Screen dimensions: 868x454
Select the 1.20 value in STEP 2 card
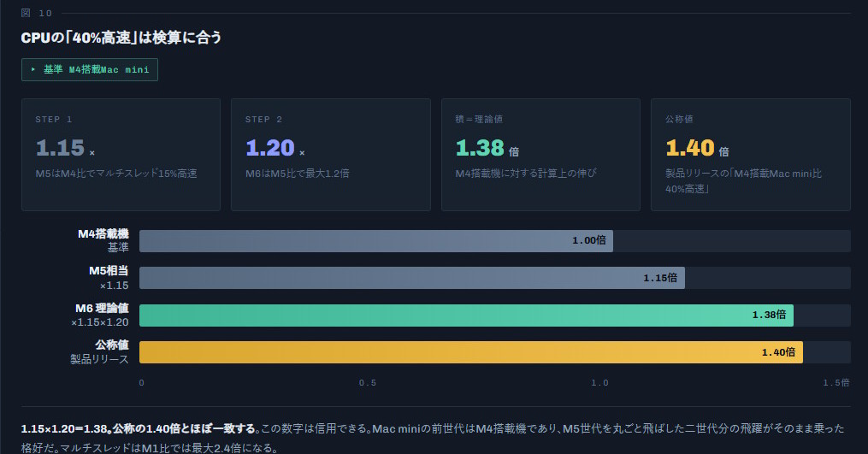270,148
